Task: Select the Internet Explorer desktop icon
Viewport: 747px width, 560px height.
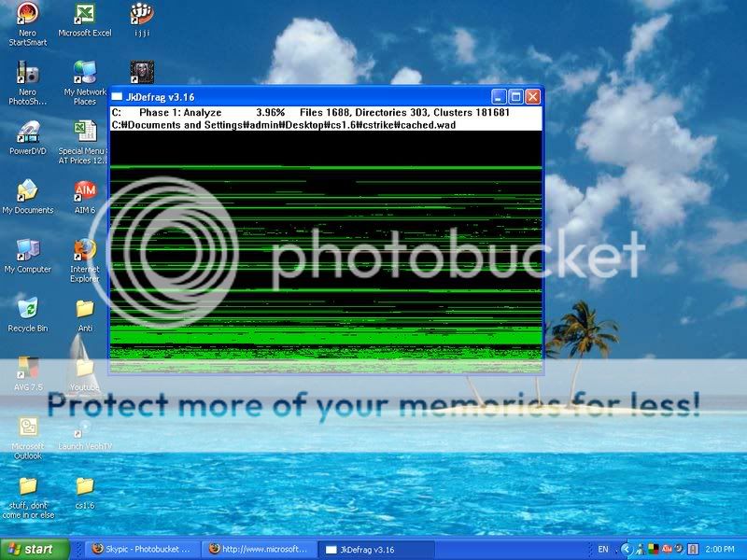Action: point(85,260)
